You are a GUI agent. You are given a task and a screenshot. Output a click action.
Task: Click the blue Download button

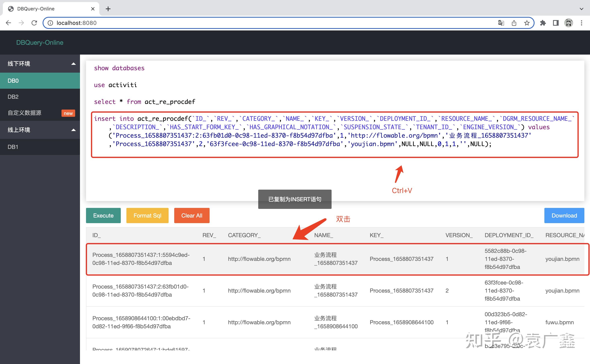[564, 216]
